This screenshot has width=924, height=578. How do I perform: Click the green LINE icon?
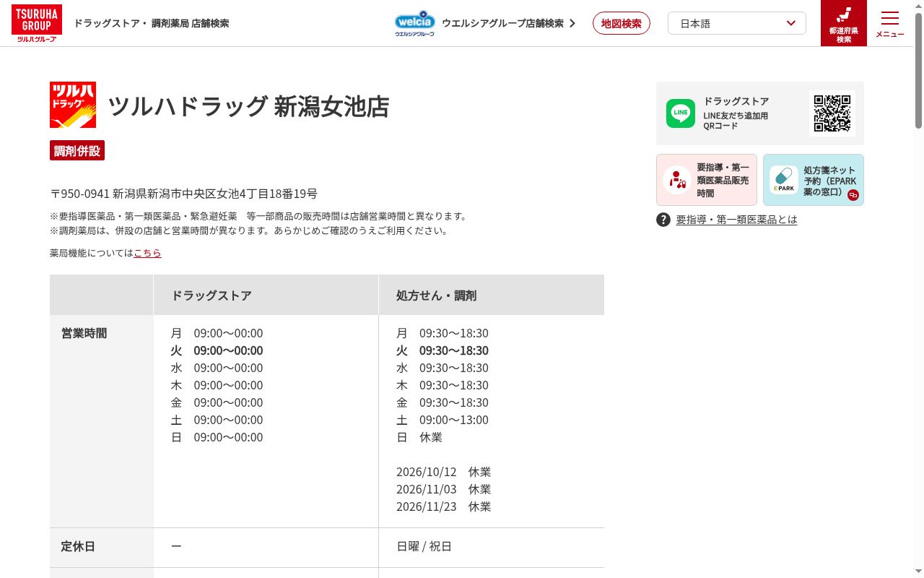coord(681,113)
